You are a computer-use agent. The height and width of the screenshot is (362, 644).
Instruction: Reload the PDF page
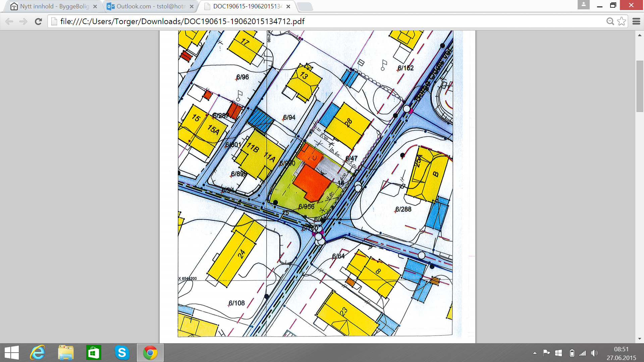(x=38, y=21)
